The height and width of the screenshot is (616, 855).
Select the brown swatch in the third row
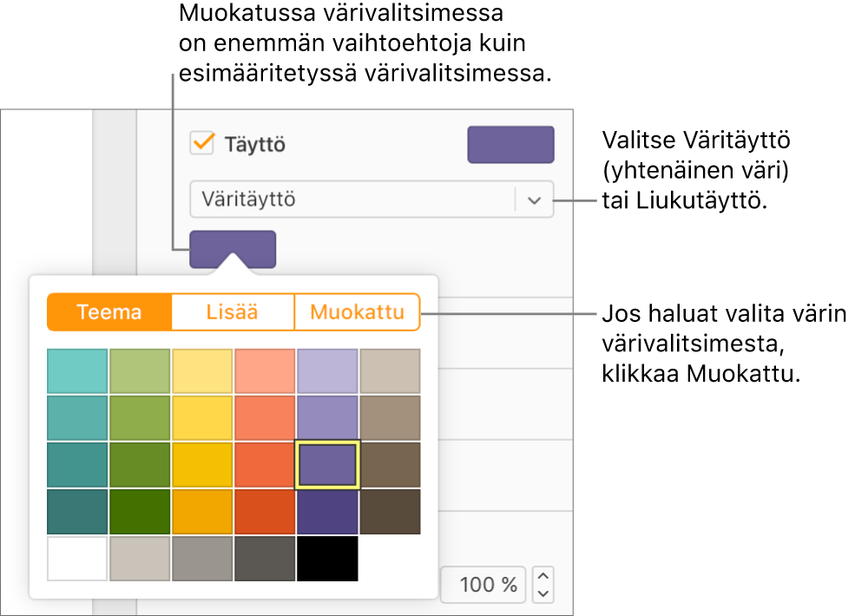coord(390,464)
